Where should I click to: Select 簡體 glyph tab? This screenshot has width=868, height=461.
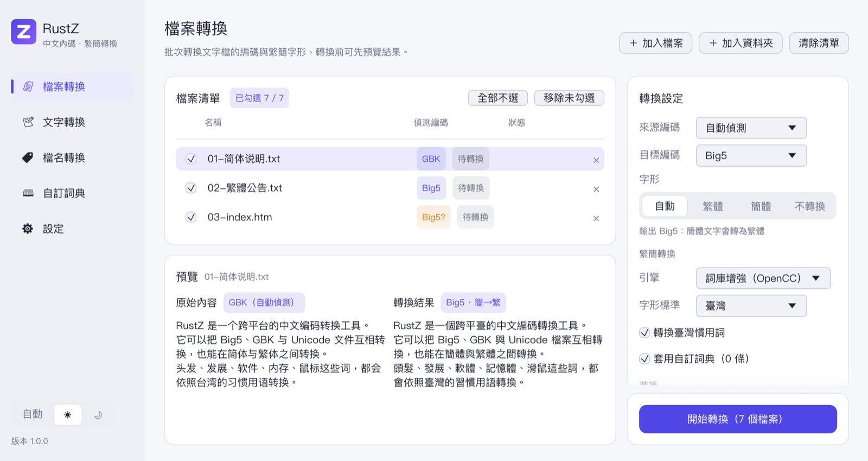[x=761, y=206]
